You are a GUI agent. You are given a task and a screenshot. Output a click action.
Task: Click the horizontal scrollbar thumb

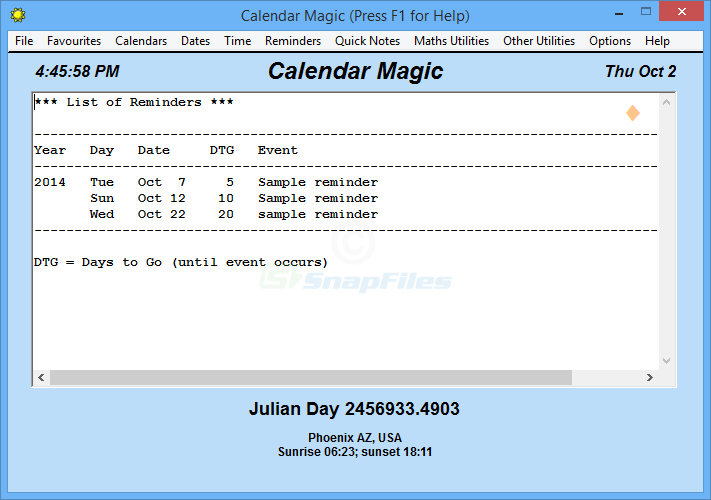[311, 377]
